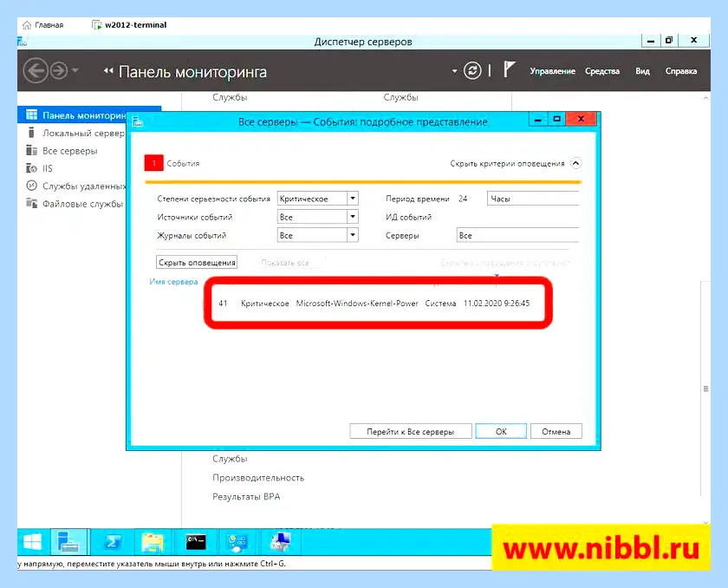The width and height of the screenshot is (728, 588).
Task: Open the Управление menu
Action: (x=553, y=71)
